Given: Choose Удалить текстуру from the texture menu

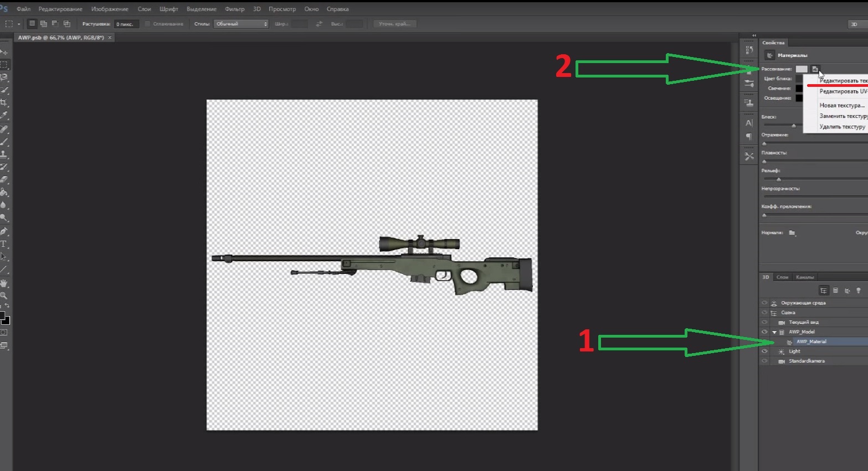Looking at the screenshot, I should [842, 127].
